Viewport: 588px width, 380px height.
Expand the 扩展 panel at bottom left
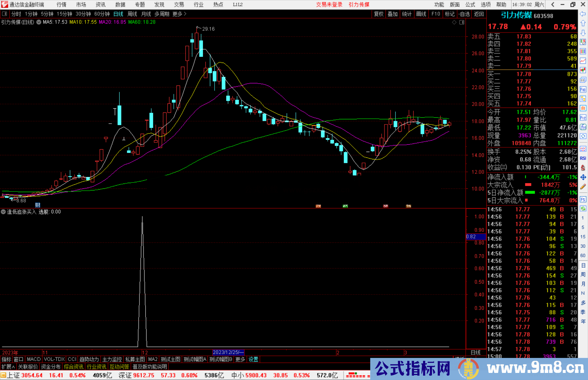(8, 367)
